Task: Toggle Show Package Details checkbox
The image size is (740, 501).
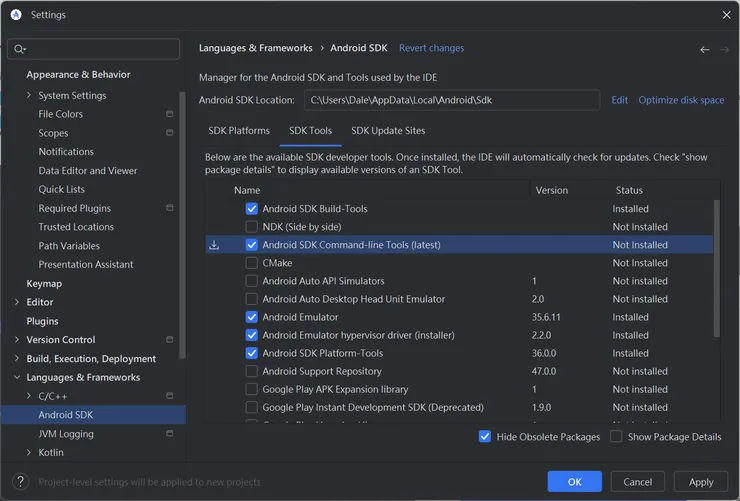Action: tap(616, 437)
